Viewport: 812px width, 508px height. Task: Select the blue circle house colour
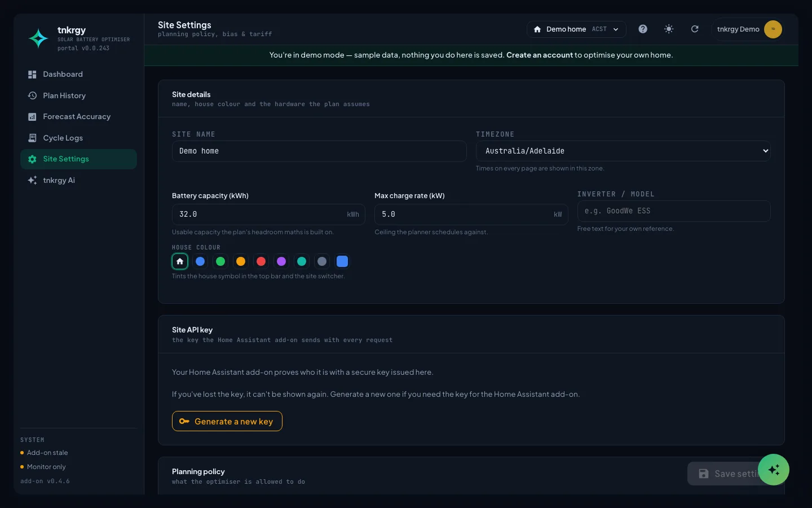pos(200,261)
